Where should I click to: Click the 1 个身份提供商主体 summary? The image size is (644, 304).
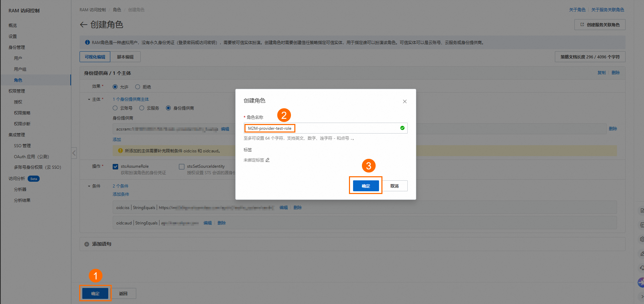(131, 99)
